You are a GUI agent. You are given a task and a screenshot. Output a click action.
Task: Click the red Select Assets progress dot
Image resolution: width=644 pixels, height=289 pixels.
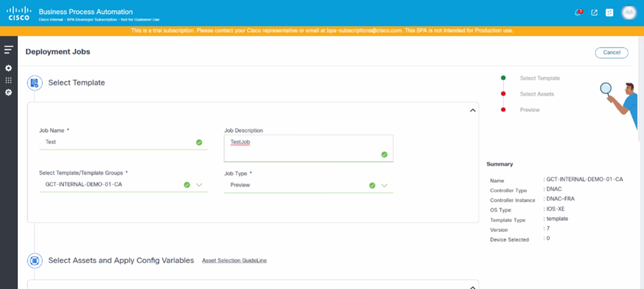(503, 94)
